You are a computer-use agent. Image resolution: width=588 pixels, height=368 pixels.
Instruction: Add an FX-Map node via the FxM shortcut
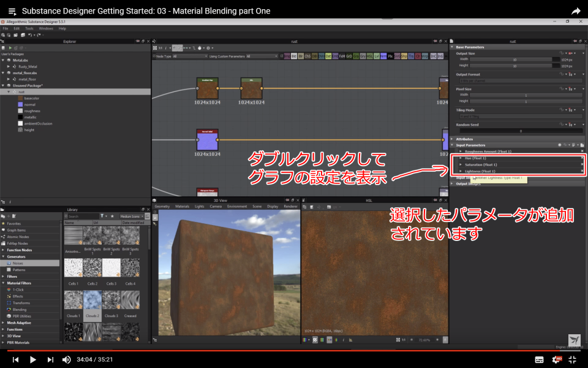coord(342,56)
